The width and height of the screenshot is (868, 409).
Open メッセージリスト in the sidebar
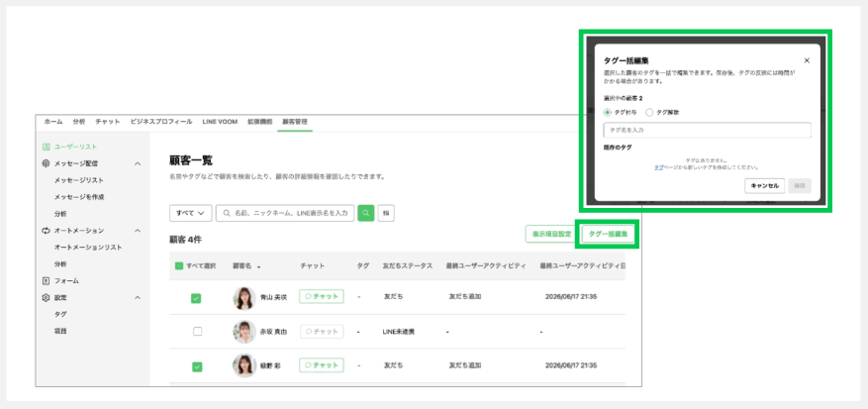pos(78,180)
